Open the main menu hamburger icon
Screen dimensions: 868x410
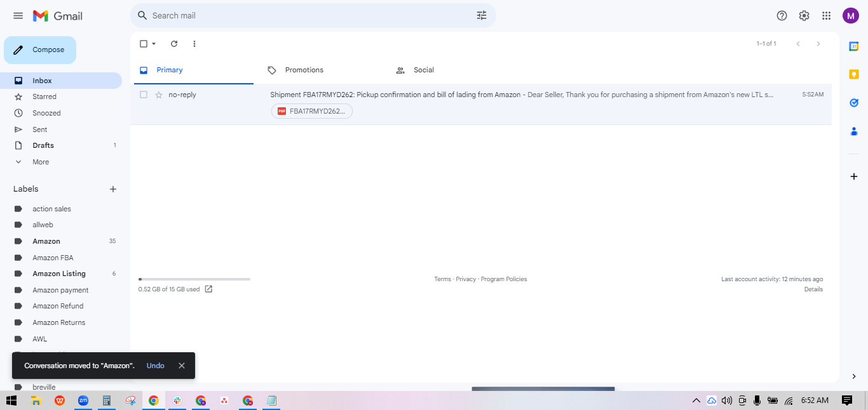pos(18,16)
